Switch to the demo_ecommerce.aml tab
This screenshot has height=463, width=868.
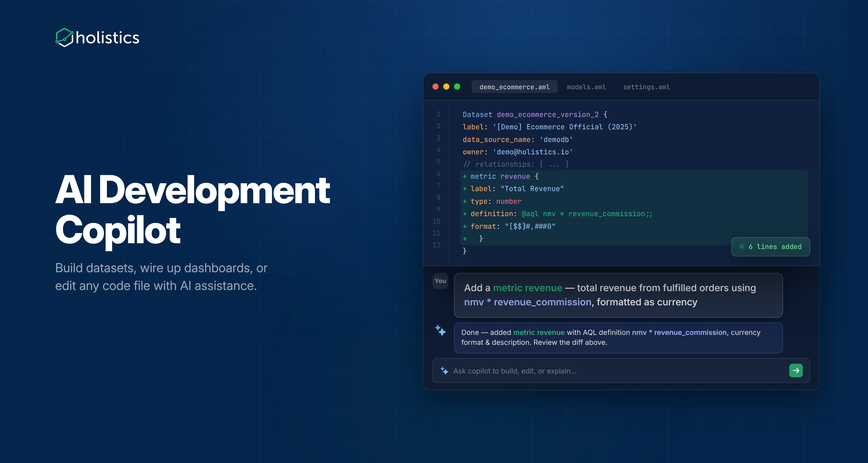coord(514,87)
